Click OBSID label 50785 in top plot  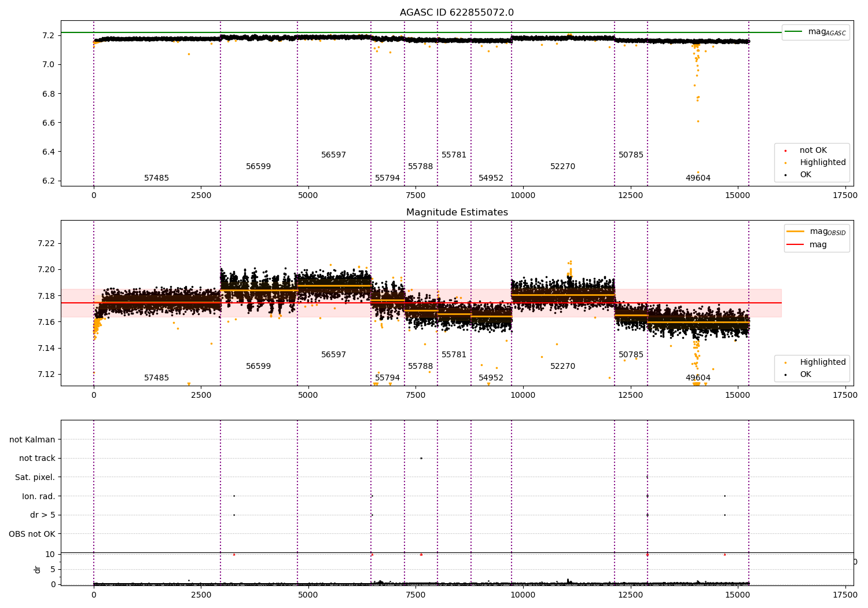coord(631,155)
